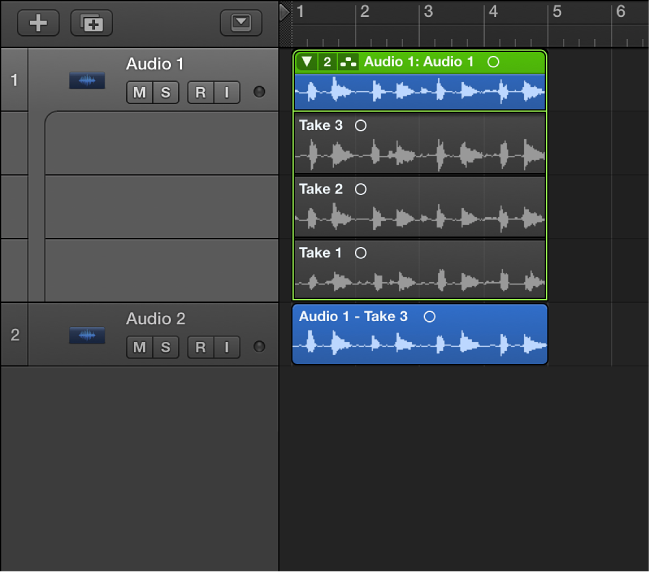The height and width of the screenshot is (572, 650).
Task: Enable input monitoring on Audio 1
Action: tap(227, 92)
